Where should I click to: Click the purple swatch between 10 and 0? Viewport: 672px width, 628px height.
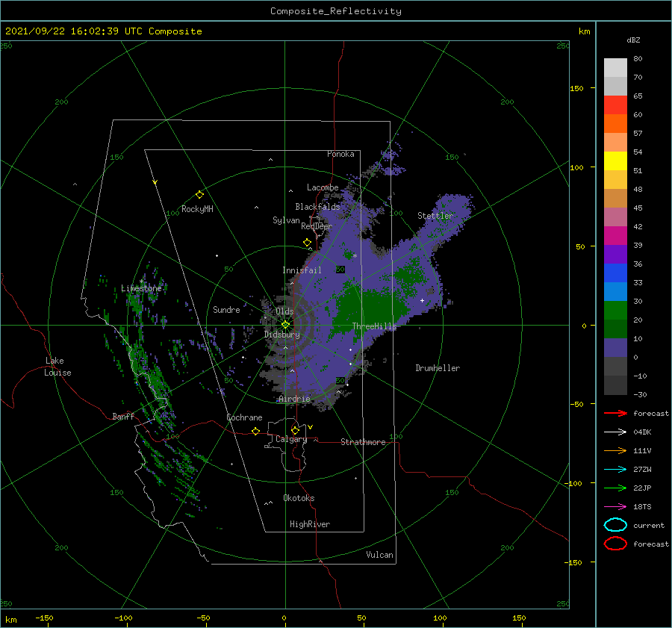(615, 348)
